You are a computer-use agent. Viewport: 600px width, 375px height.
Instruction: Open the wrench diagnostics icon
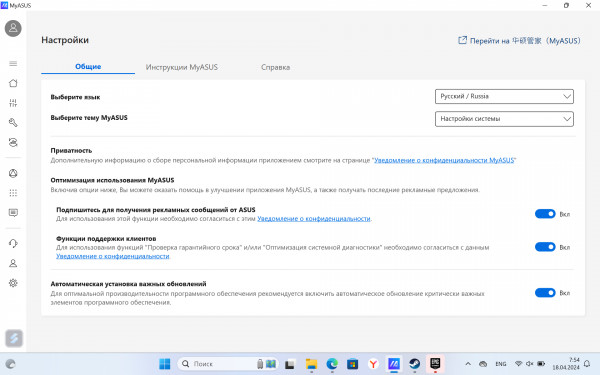click(x=13, y=122)
